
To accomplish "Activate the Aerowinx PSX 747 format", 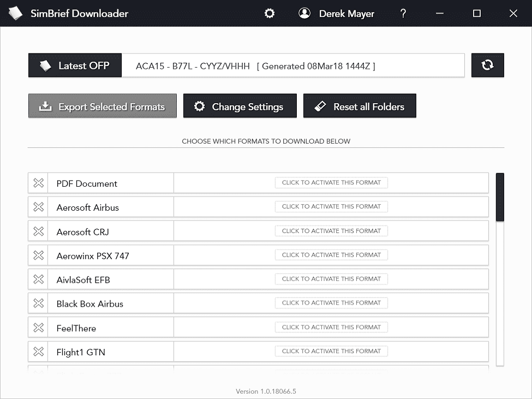I will (x=331, y=255).
